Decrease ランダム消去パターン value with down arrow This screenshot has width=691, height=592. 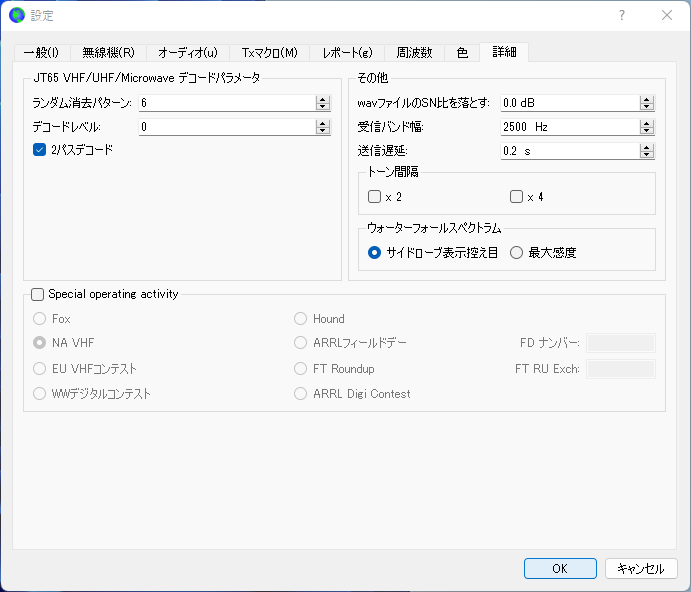pyautogui.click(x=323, y=106)
